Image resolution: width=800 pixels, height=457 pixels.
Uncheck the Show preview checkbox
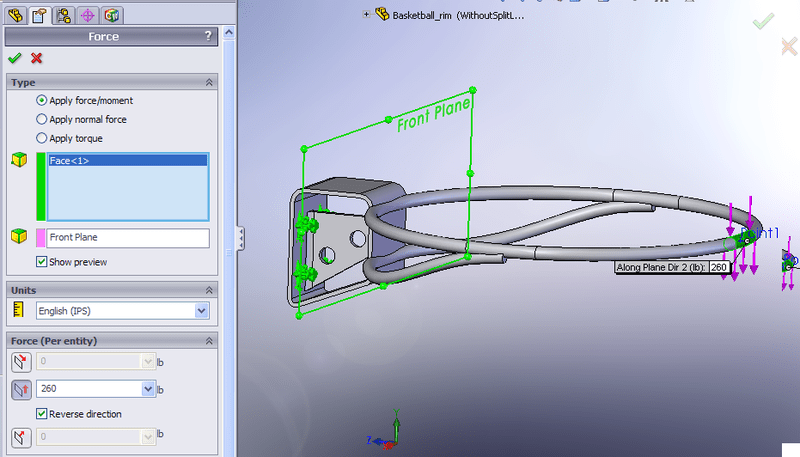pos(41,262)
